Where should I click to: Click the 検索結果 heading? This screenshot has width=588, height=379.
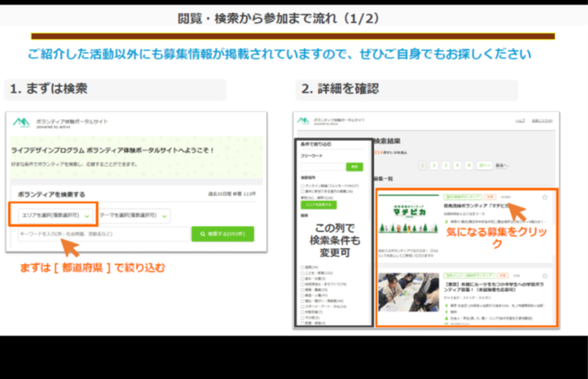pos(387,141)
